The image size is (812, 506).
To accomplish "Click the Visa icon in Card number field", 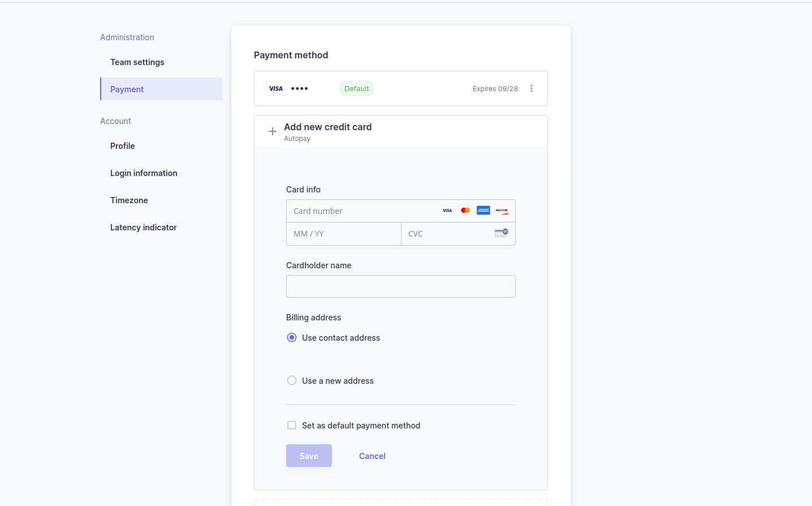I will pyautogui.click(x=447, y=211).
